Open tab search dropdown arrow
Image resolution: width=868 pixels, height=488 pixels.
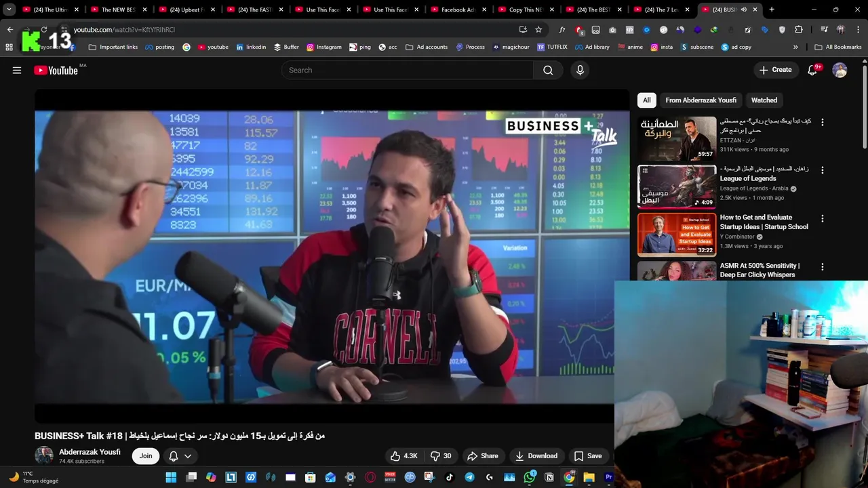(9, 9)
